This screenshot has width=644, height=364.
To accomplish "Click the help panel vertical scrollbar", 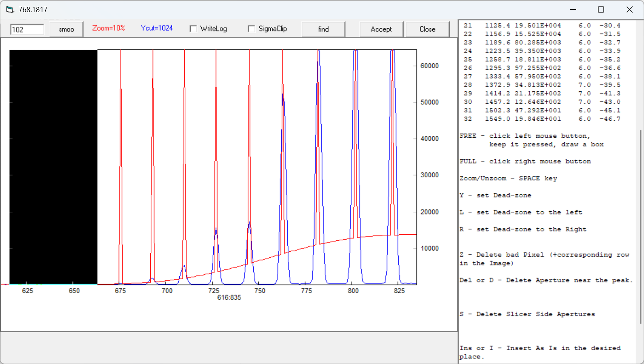I will [x=640, y=226].
